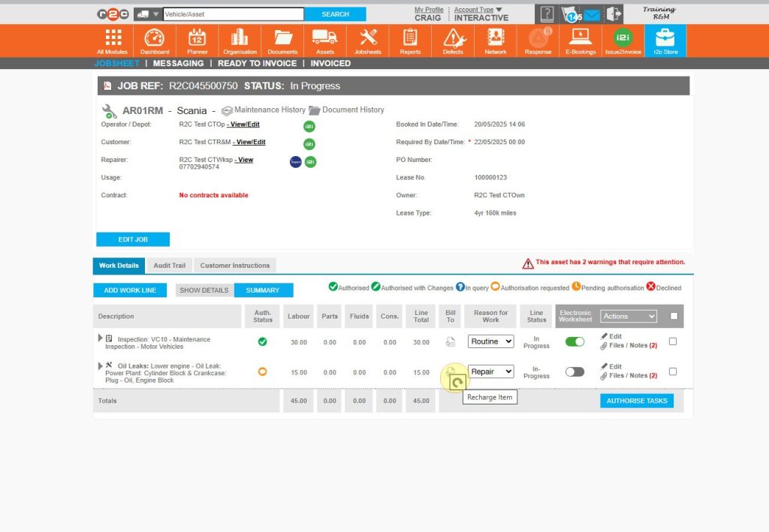769x532 pixels.
Task: Open the Actions dropdown
Action: coord(629,317)
